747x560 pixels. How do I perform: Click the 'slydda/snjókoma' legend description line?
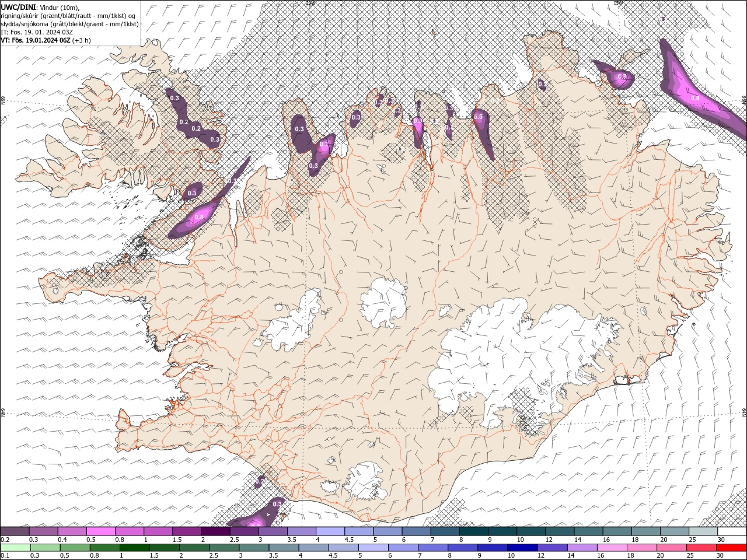click(x=69, y=23)
